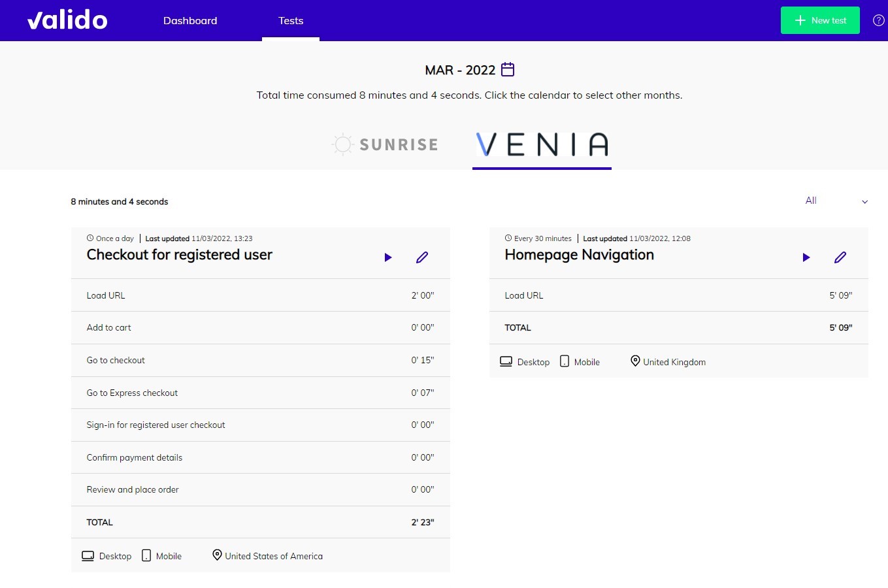Edit the Checkout for registered user test

click(x=422, y=257)
